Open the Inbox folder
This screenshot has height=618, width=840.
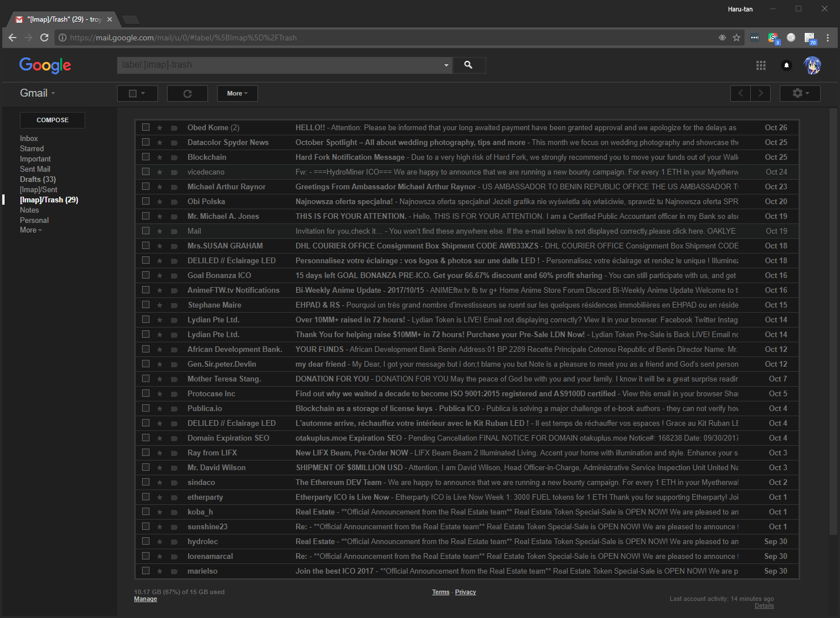point(29,139)
